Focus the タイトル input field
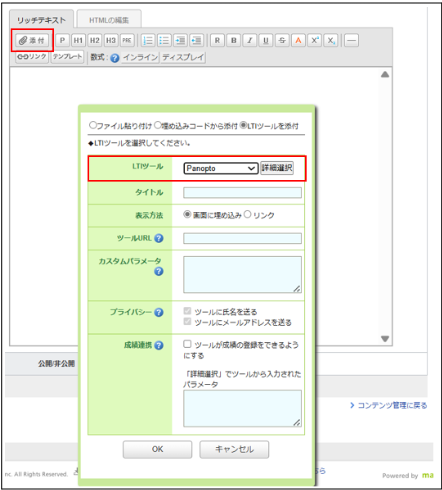 [x=242, y=193]
